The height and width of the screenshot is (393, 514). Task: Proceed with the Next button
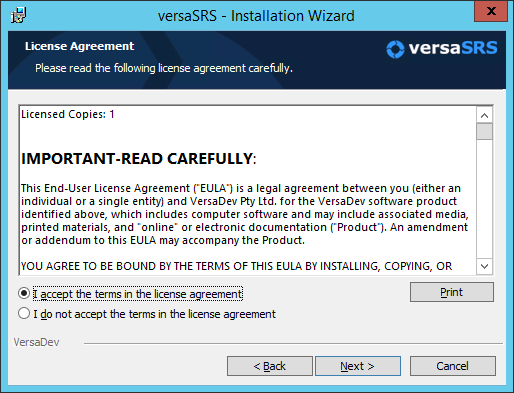[358, 366]
